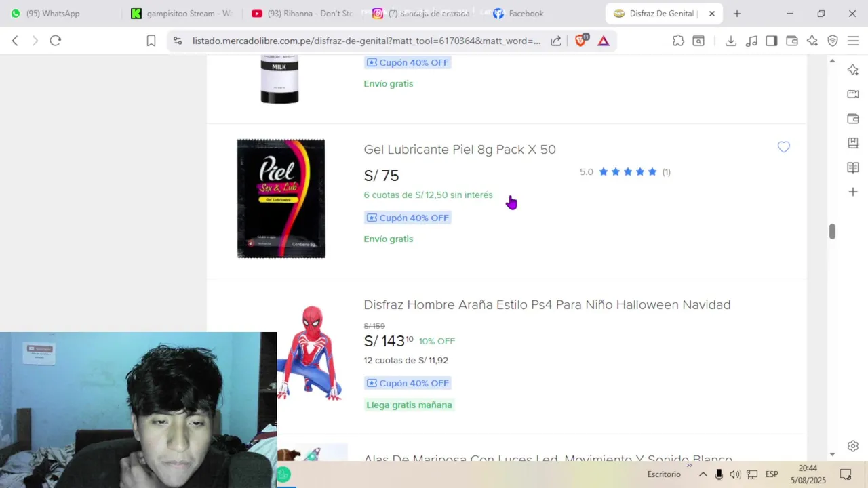Open Disfraz Hombre Araña Estilo Ps4 listing
The height and width of the screenshot is (488, 868).
tap(547, 305)
